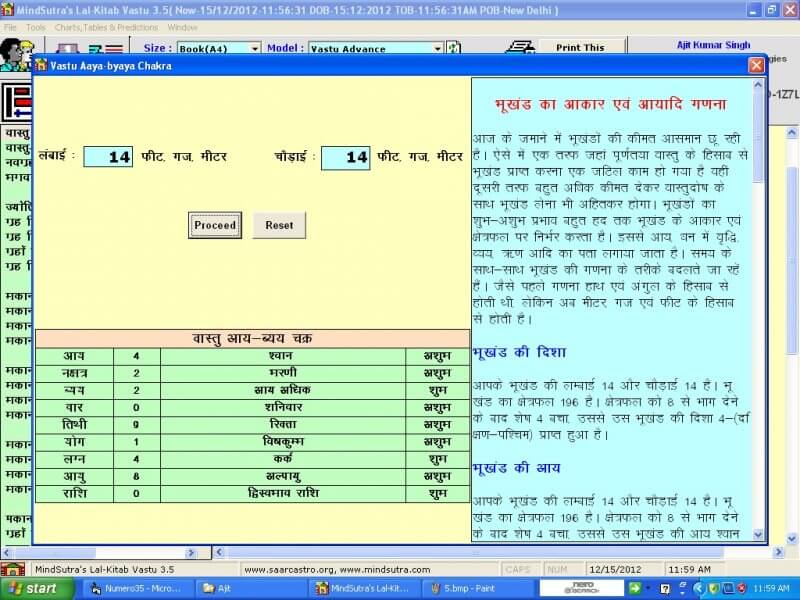Click the printer icon beside Print This
Image resolution: width=800 pixels, height=600 pixels.
[519, 47]
